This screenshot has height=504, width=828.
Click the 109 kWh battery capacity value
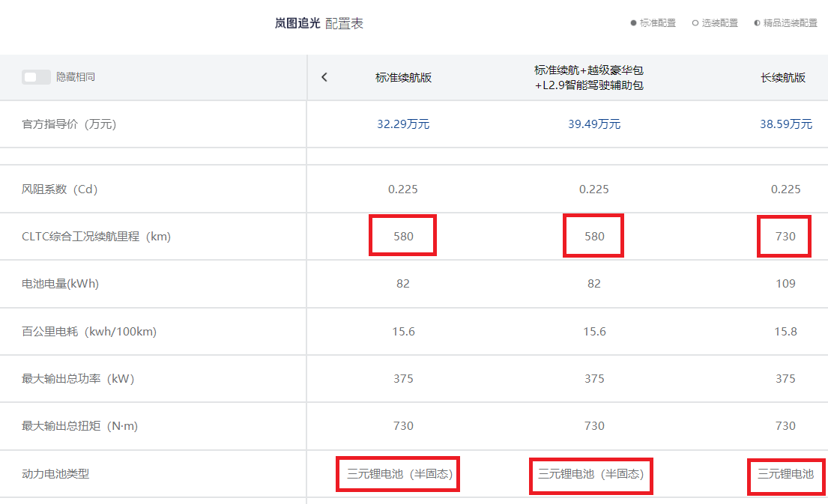pos(785,284)
